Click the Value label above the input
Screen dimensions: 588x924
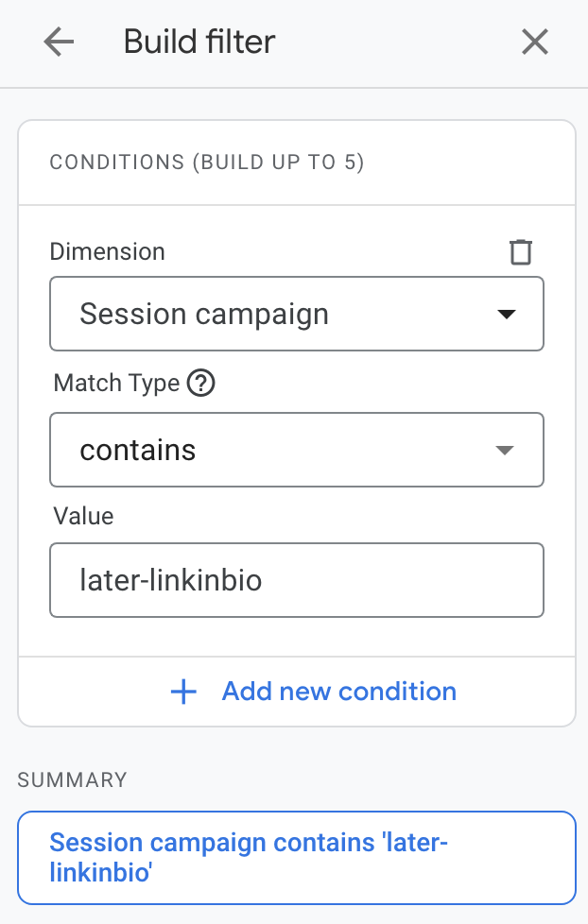[x=84, y=516]
